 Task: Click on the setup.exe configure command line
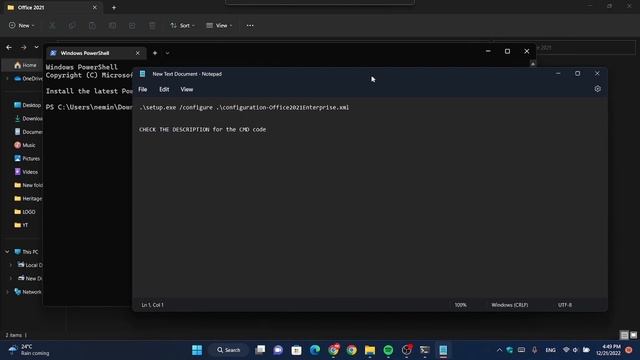(x=244, y=107)
